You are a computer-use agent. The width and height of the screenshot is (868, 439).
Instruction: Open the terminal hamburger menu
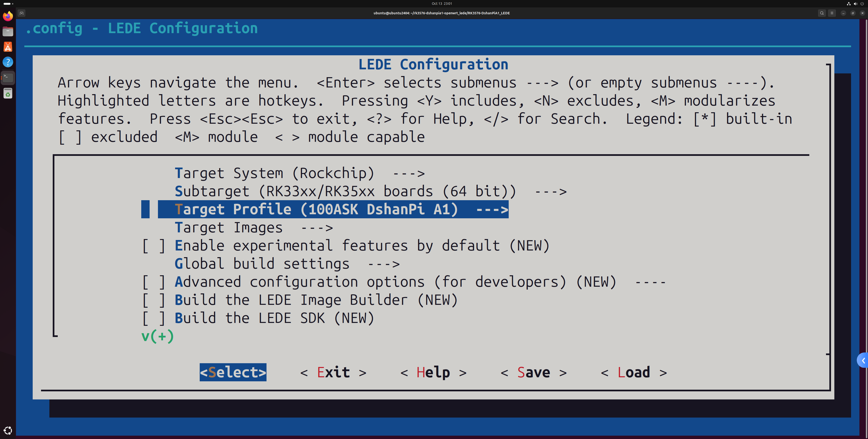click(x=831, y=13)
